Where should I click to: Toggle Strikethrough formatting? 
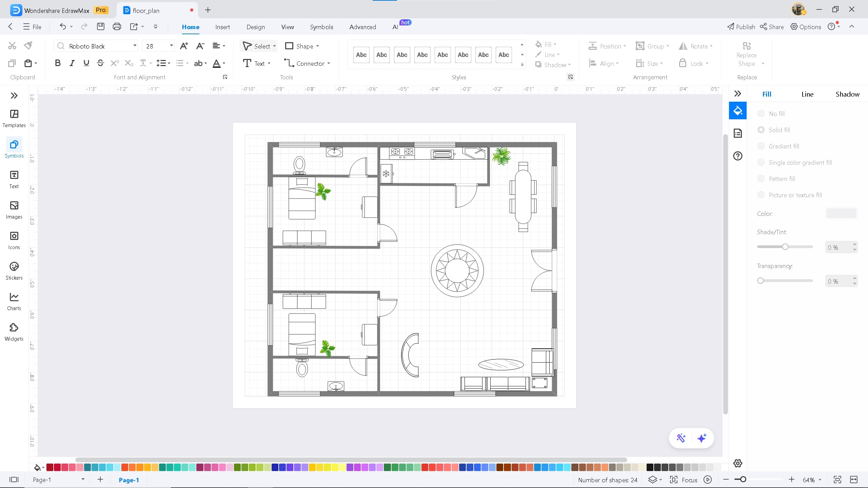point(100,63)
